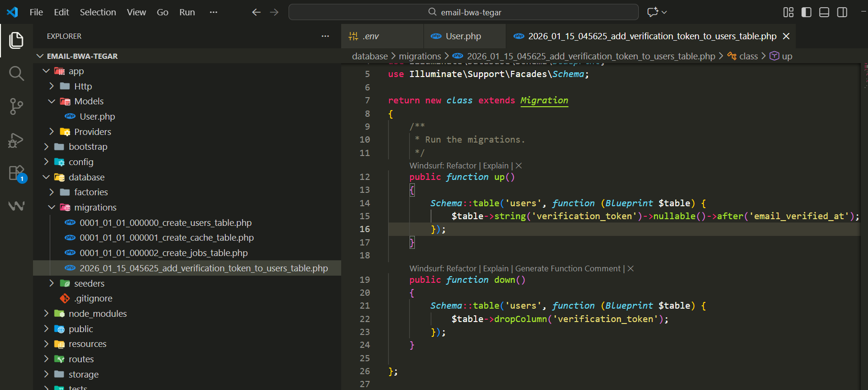Screen dimensions: 868x390
Task: Click the navigate back arrow
Action: point(256,12)
